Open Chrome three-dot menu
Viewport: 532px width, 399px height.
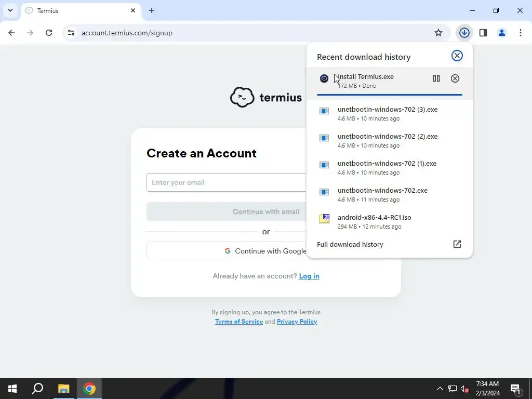[x=521, y=33]
